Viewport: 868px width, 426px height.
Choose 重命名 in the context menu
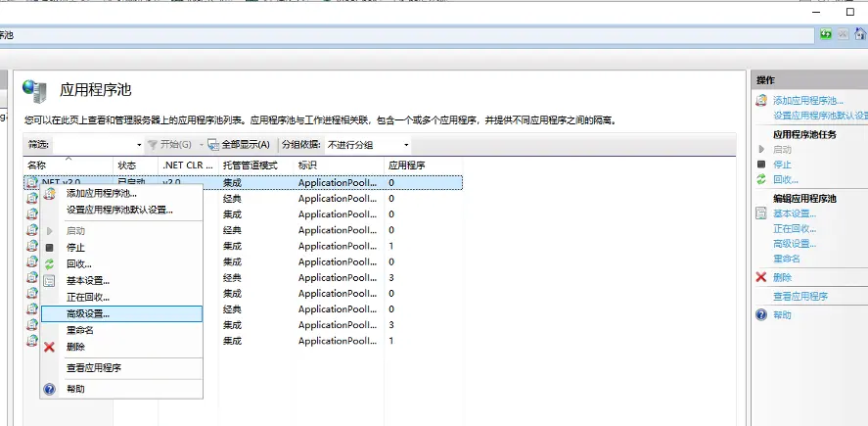coord(79,330)
